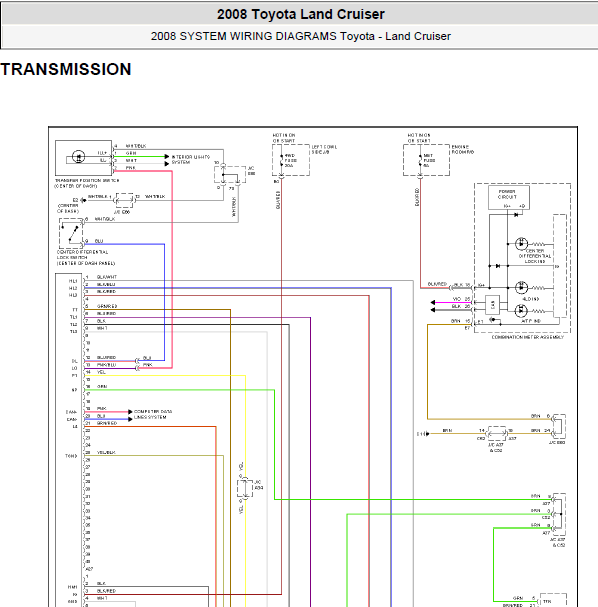This screenshot has height=607, width=598.
Task: Click the "4LO IND" label
Action: (x=531, y=299)
